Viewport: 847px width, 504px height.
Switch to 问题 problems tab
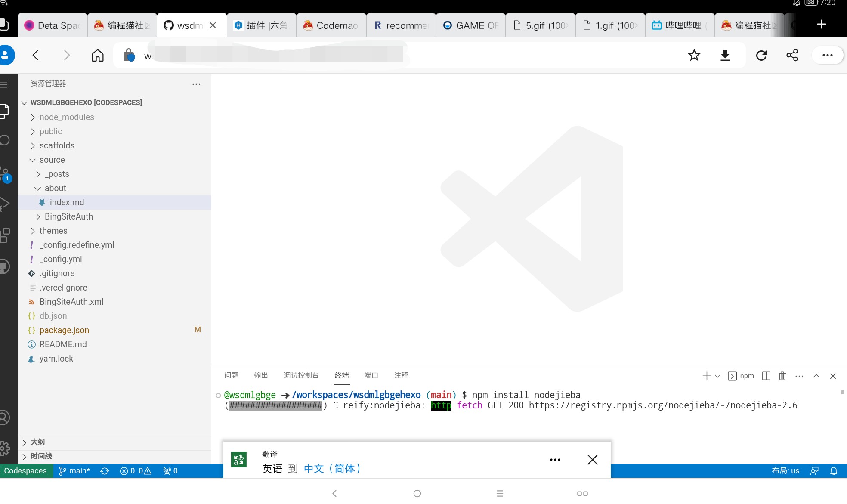[231, 375]
